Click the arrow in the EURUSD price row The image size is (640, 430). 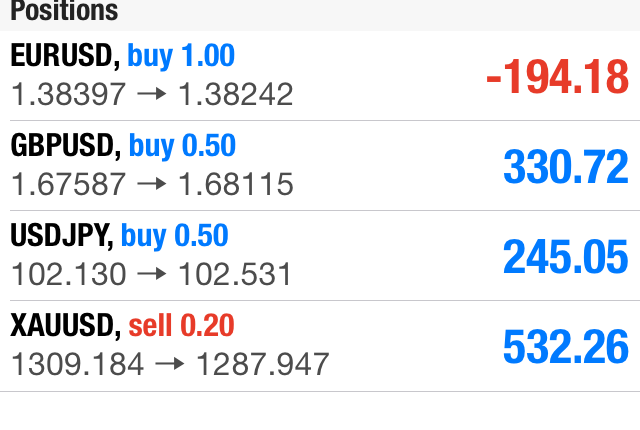152,95
